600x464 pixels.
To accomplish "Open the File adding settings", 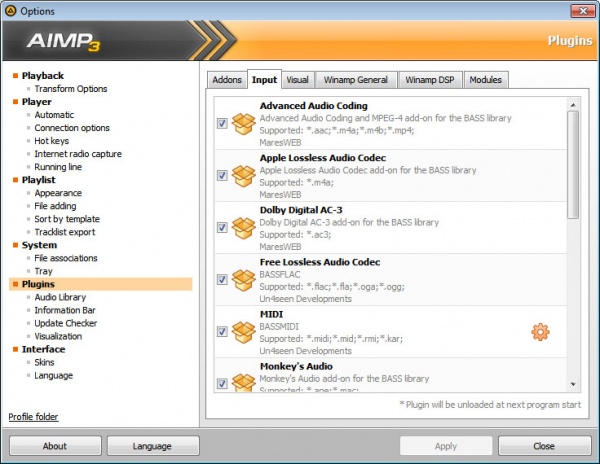I will 55,206.
